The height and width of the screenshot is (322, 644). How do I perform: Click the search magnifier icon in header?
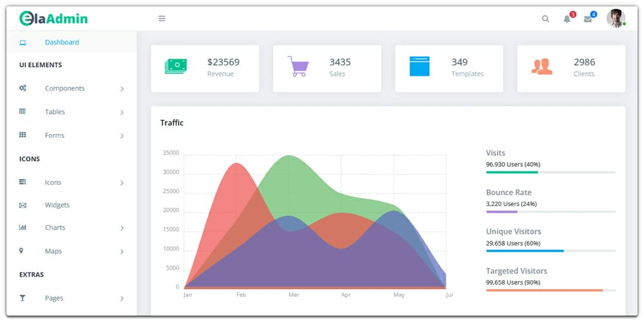[545, 19]
